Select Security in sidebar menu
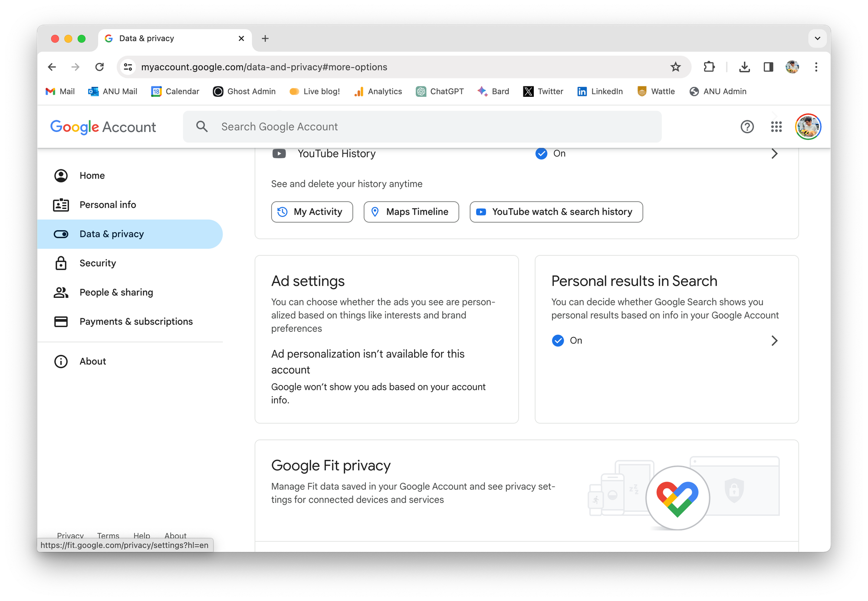The height and width of the screenshot is (601, 868). point(98,263)
